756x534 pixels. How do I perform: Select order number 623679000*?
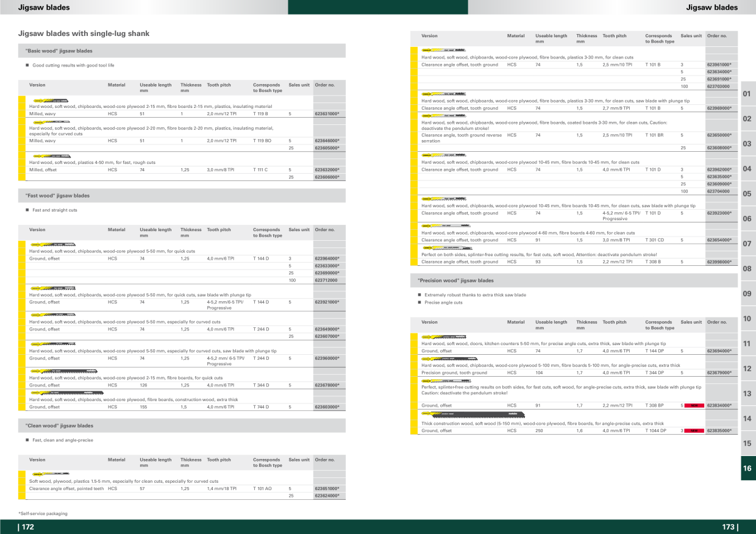719,373
